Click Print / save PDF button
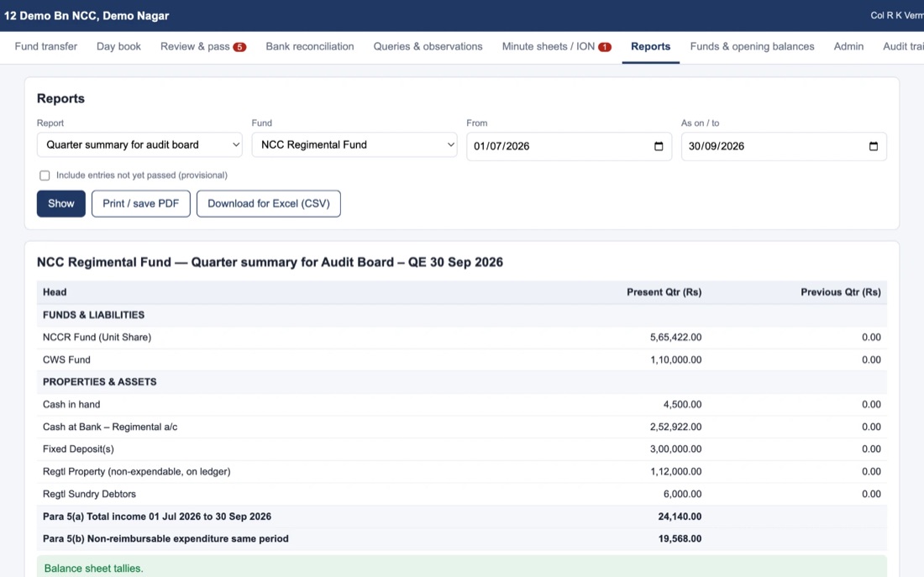Viewport: 924px width, 577px height. 141,203
